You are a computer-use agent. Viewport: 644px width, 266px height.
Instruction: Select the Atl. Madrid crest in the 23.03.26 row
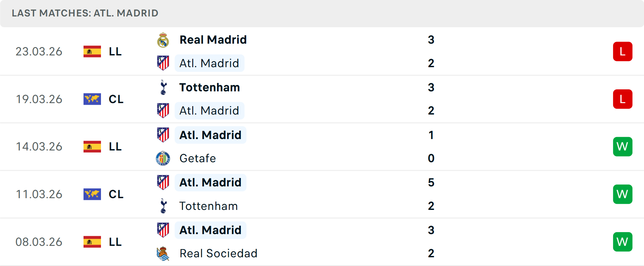tap(163, 63)
